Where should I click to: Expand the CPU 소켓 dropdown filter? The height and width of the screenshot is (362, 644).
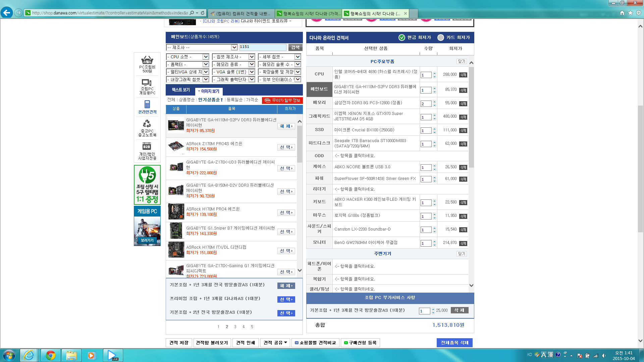coord(206,57)
